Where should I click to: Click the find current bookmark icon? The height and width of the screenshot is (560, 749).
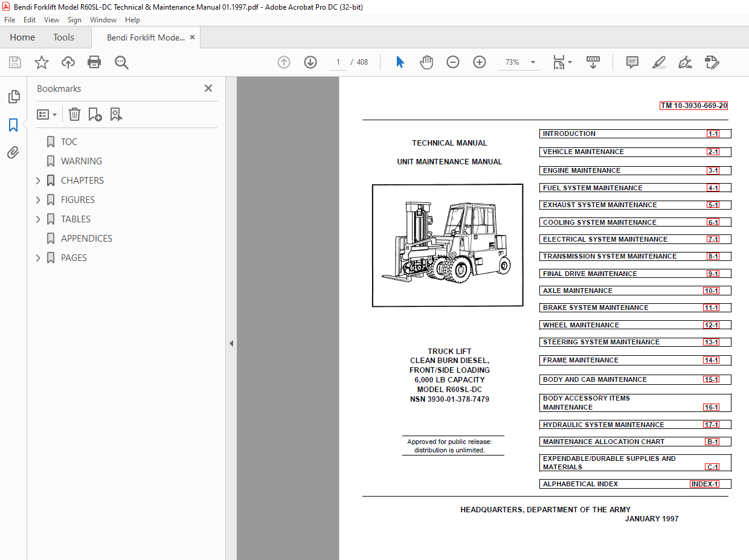coord(116,114)
